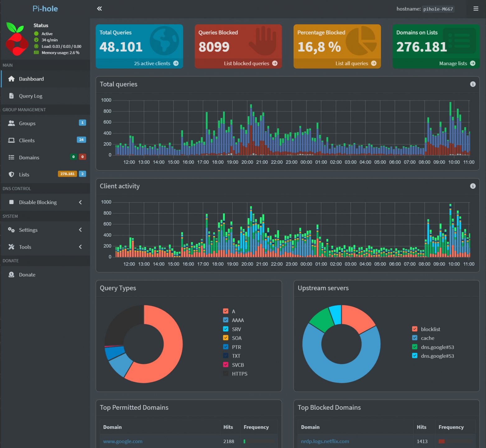Click the Pi-hole raspberry logo
Image resolution: width=486 pixels, height=448 pixels.
tap(17, 39)
